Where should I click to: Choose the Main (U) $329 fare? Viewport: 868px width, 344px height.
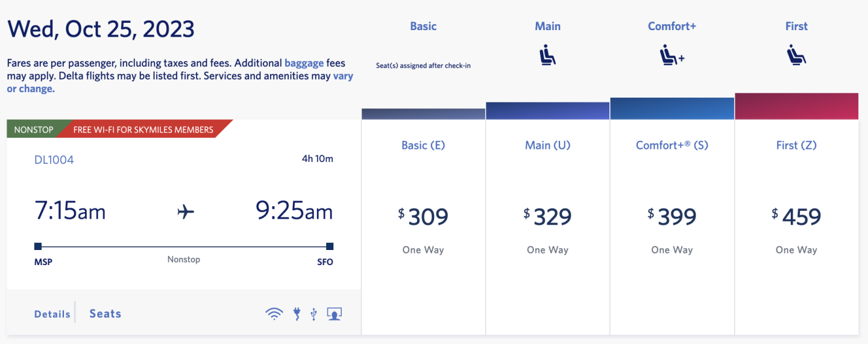pyautogui.click(x=547, y=216)
